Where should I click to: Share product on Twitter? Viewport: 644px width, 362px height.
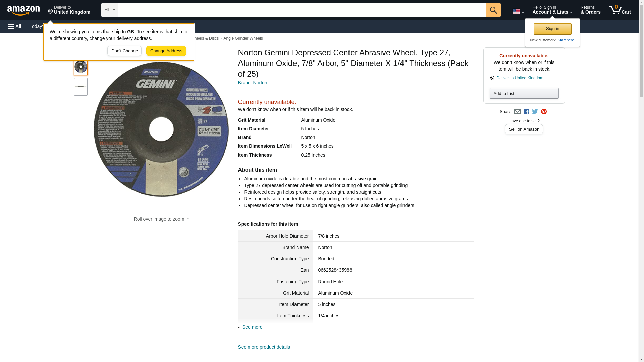click(x=535, y=112)
